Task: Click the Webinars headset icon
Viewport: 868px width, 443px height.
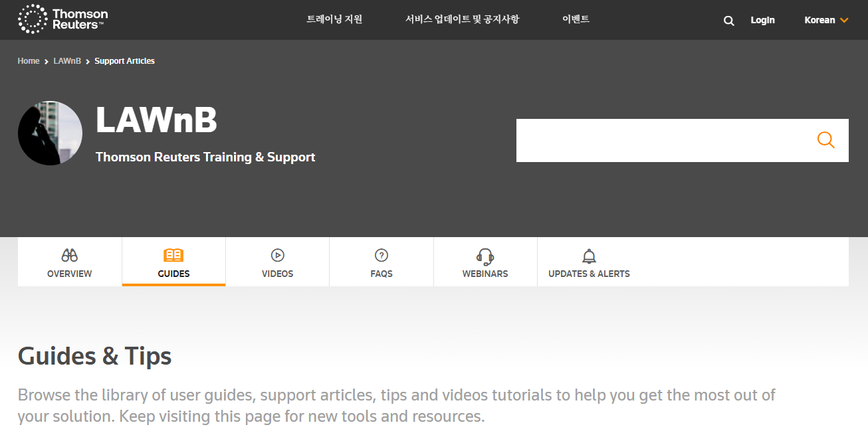Action: (x=485, y=256)
